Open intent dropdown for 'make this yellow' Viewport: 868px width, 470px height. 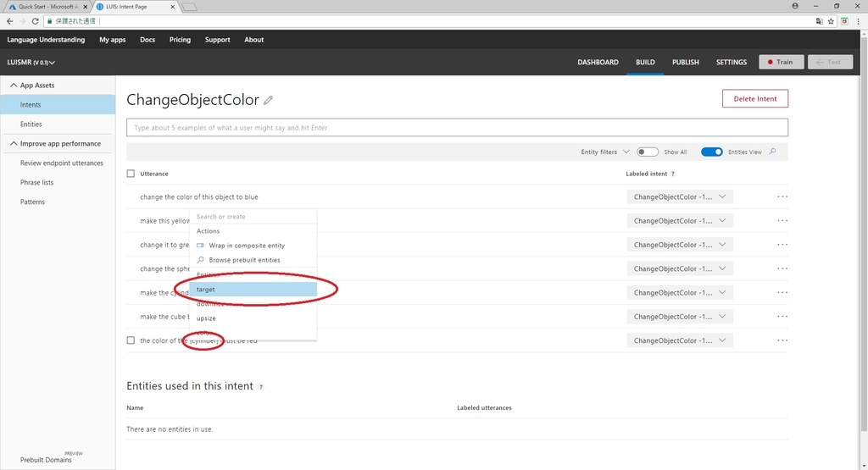pos(680,221)
